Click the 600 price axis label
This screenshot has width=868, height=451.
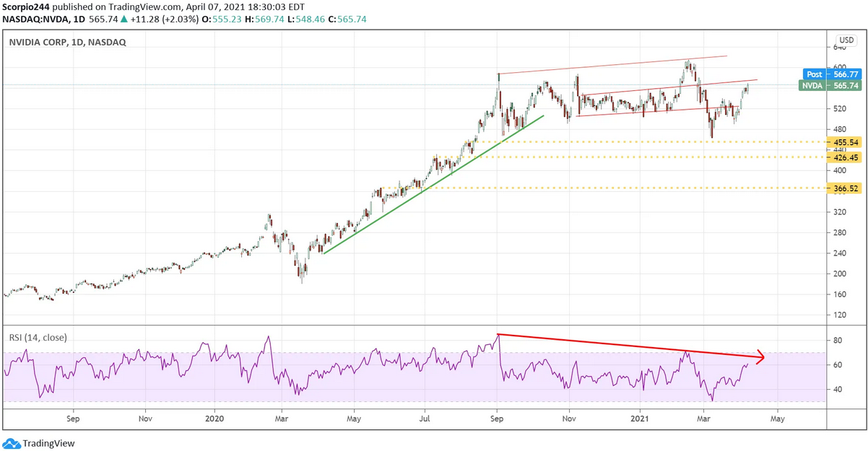coord(840,67)
